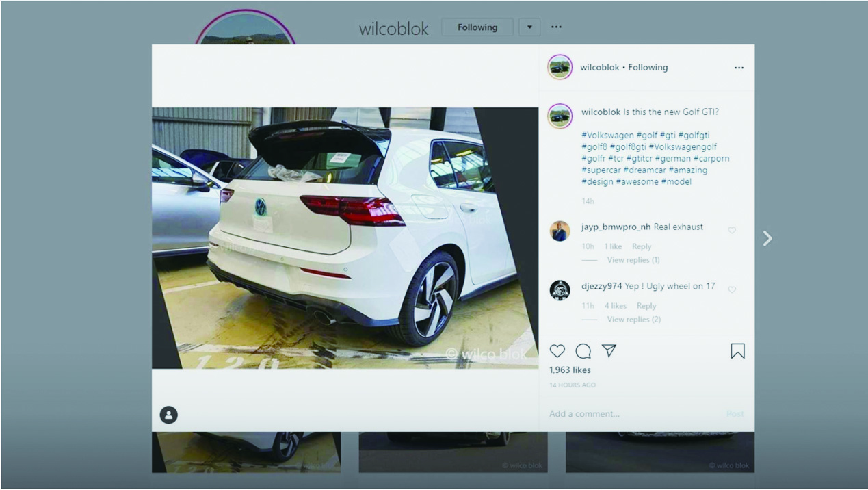868x490 pixels.
Task: Click the 'Real exhaust' comment text
Action: coord(678,227)
